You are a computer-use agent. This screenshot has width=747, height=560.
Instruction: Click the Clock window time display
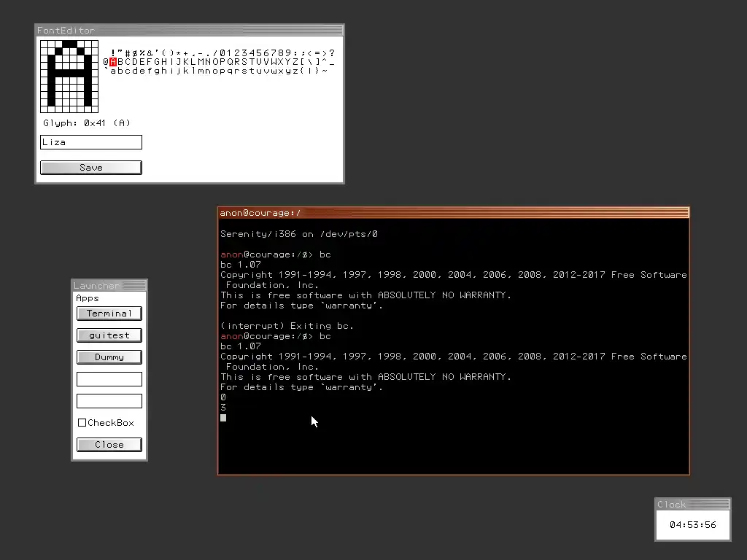click(x=693, y=525)
